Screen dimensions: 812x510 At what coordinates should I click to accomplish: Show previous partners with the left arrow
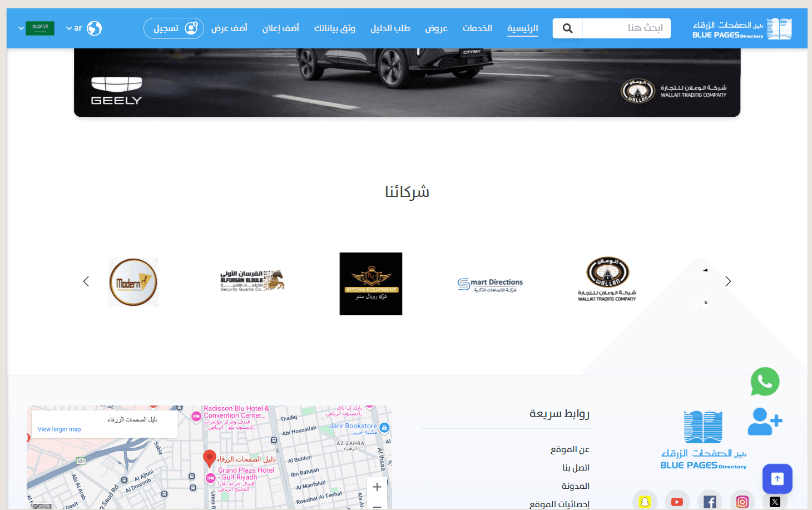86,281
